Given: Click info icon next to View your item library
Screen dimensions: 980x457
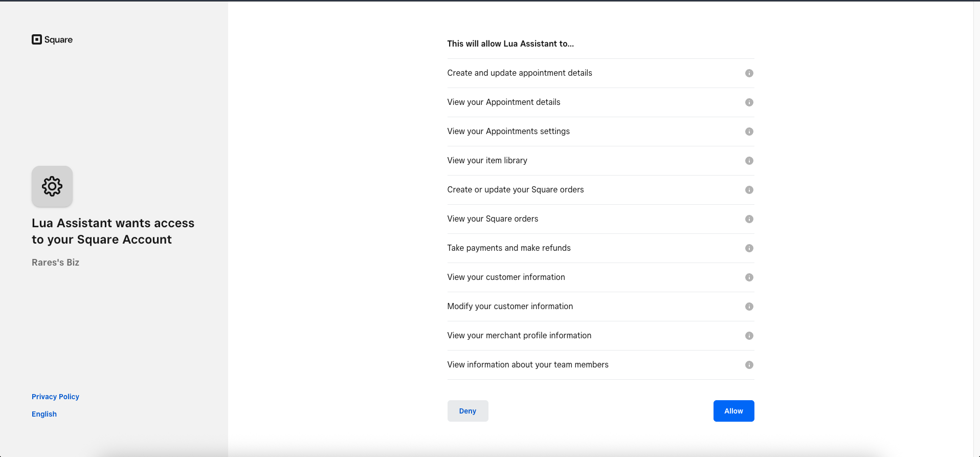Looking at the screenshot, I should (749, 161).
